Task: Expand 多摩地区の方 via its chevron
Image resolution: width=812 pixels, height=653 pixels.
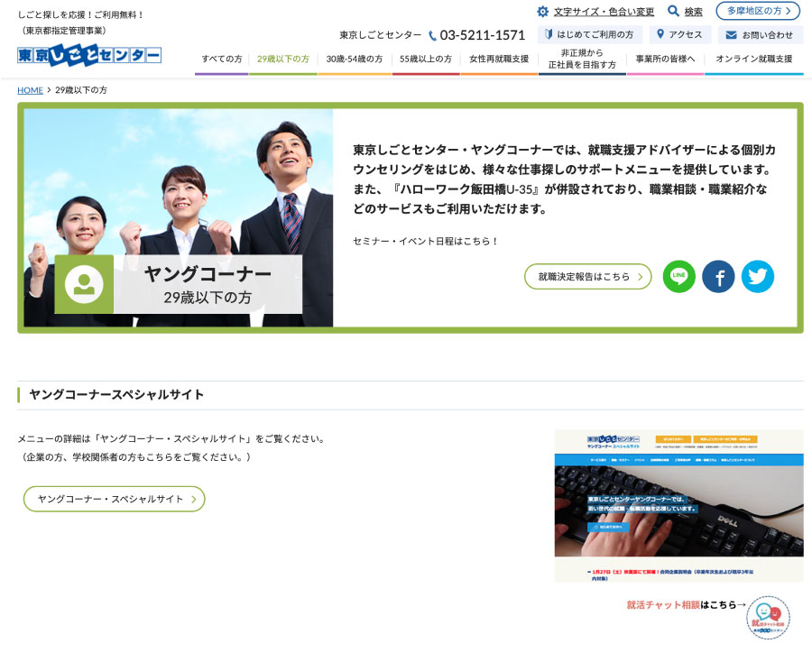Action: [786, 12]
